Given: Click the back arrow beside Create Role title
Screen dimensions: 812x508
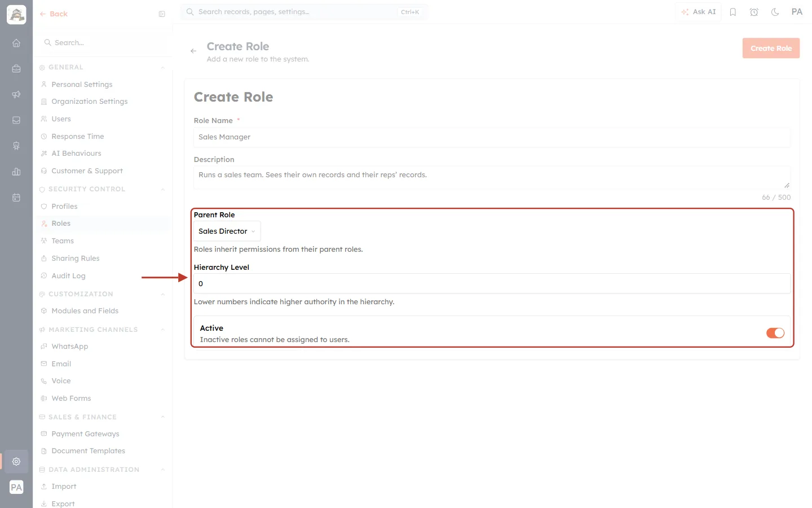Looking at the screenshot, I should [193, 51].
